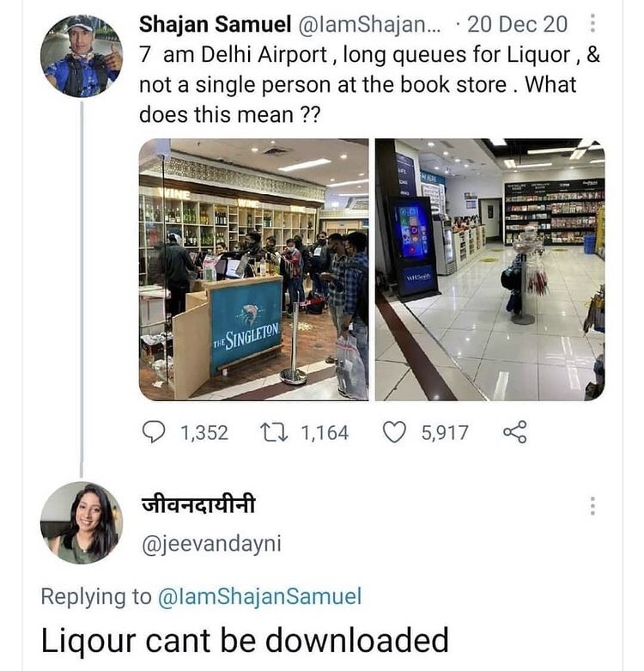This screenshot has height=671, width=644.
Task: Open Shajan Samuel's profile picture
Action: (82, 56)
